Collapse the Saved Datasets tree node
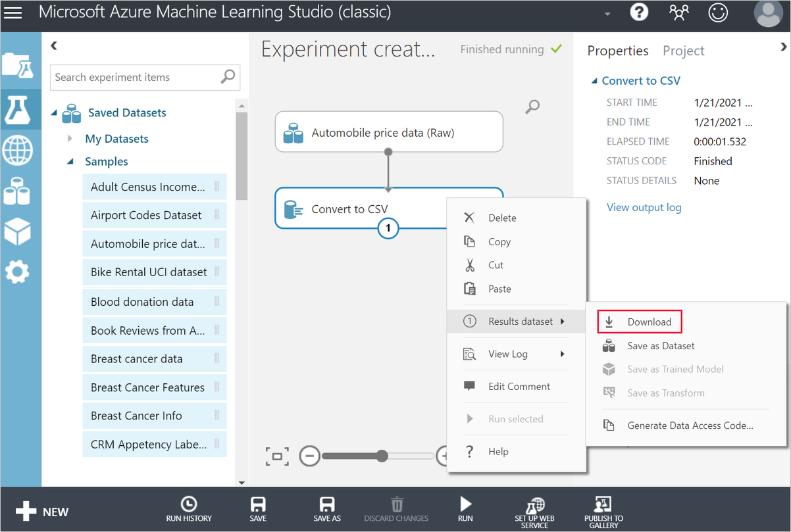Screen dimensions: 791x532 (55, 113)
